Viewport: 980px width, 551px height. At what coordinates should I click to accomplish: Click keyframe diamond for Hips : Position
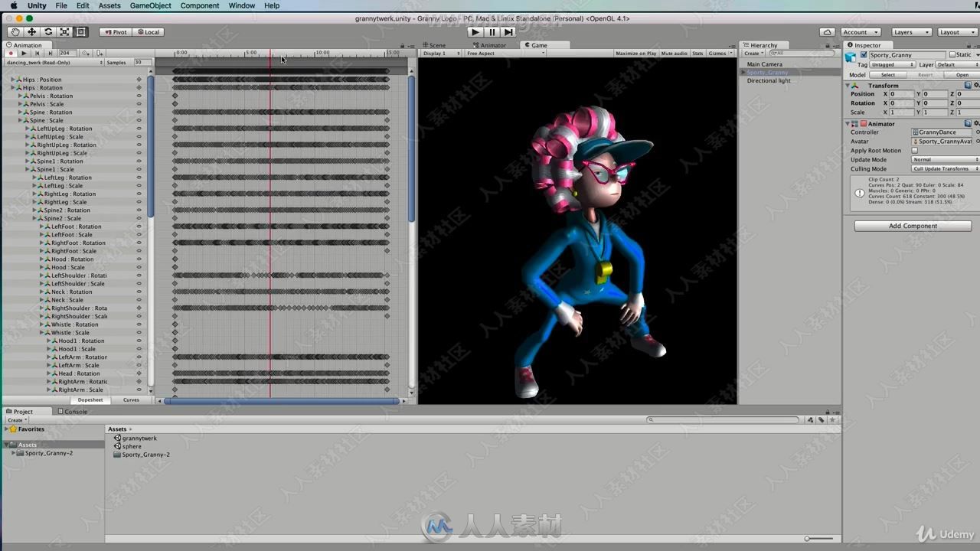click(139, 80)
